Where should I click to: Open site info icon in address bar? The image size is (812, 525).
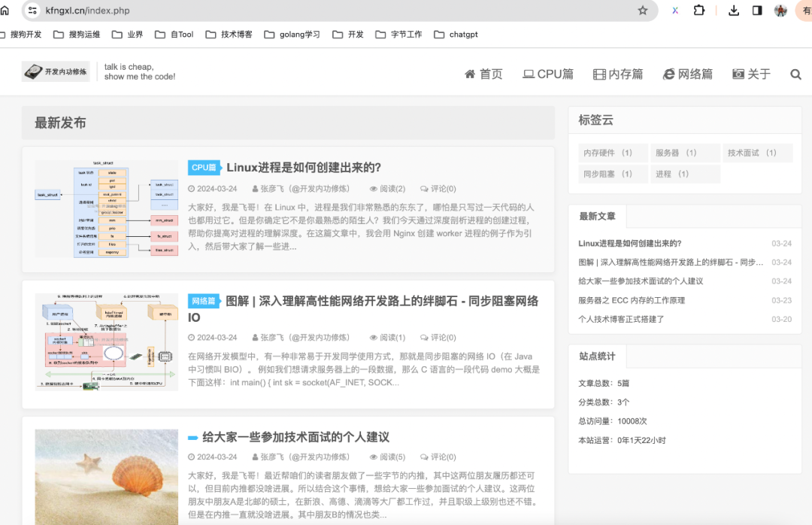(x=32, y=11)
